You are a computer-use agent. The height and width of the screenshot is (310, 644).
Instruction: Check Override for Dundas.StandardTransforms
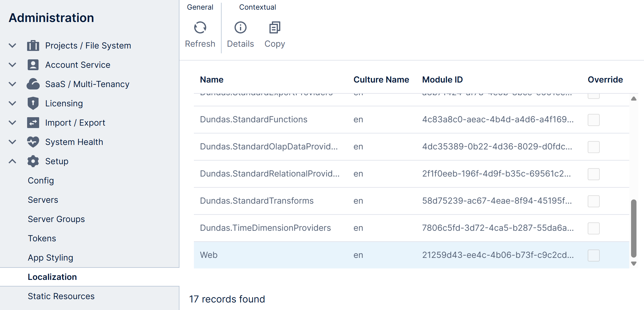click(x=593, y=201)
